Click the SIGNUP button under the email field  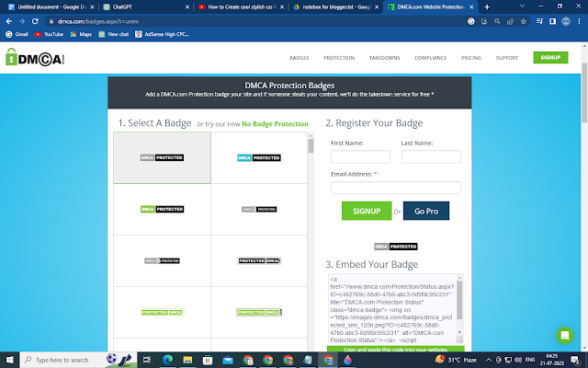coord(367,211)
